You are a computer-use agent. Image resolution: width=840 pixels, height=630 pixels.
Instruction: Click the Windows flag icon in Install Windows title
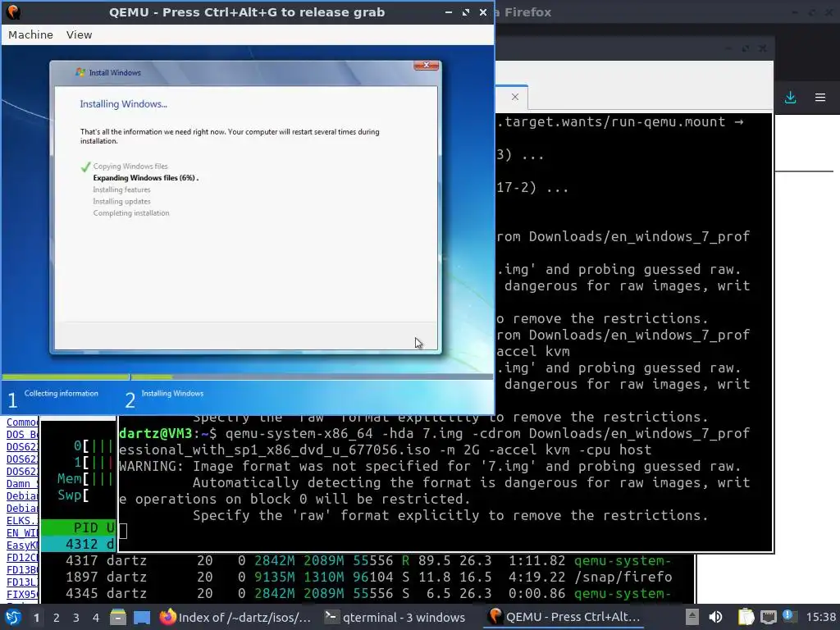pos(80,72)
